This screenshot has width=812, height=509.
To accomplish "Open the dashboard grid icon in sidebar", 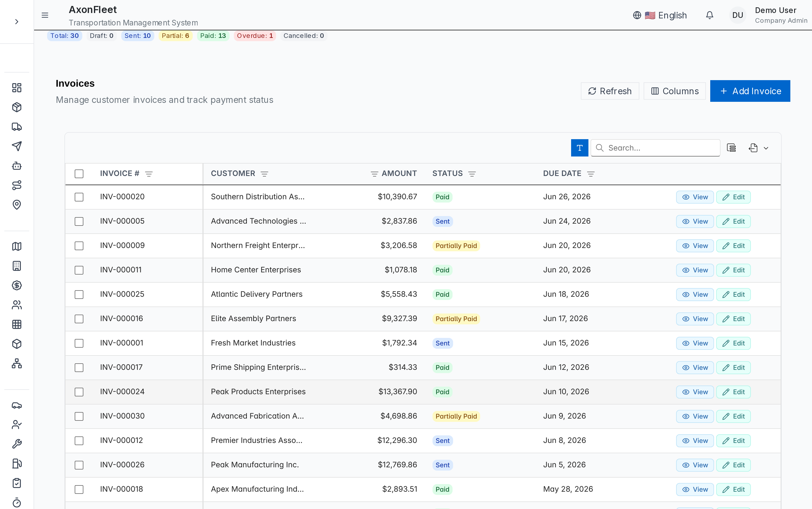I will [x=17, y=88].
